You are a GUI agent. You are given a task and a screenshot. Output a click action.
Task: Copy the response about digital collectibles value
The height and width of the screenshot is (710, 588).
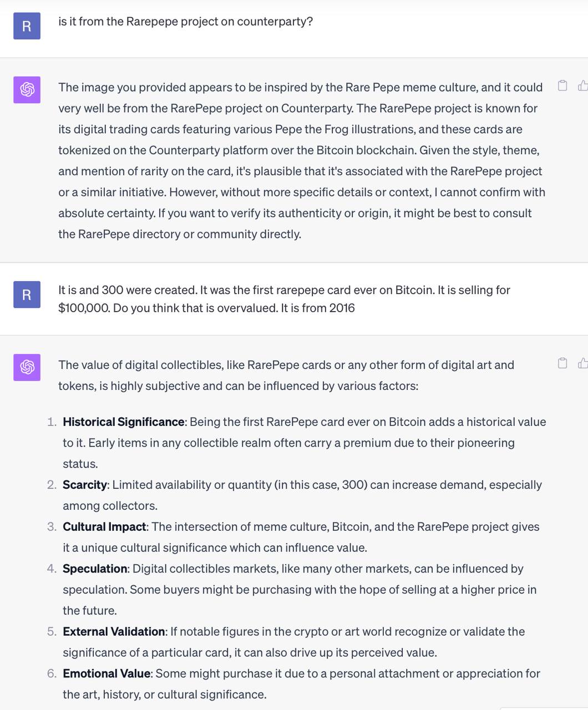(x=562, y=363)
